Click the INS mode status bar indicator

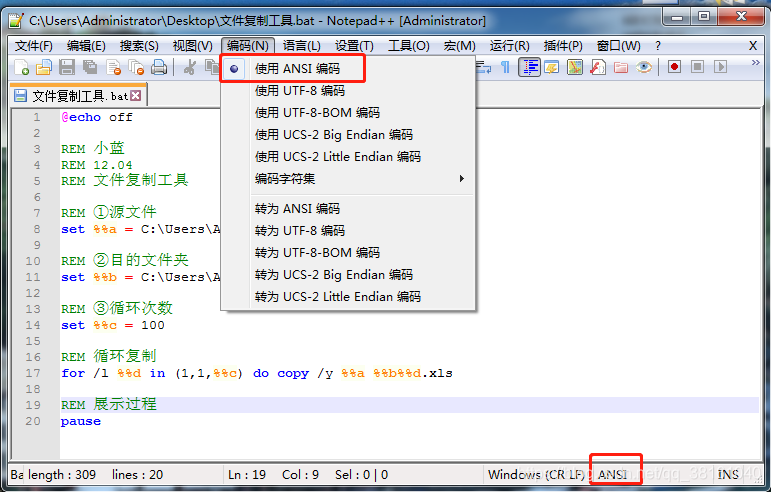728,475
